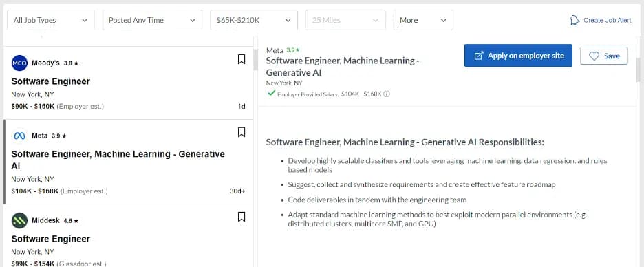Open Meta Software Engineer, Machine Learning listing
Image resolution: width=644 pixels, height=267 pixels.
118,160
